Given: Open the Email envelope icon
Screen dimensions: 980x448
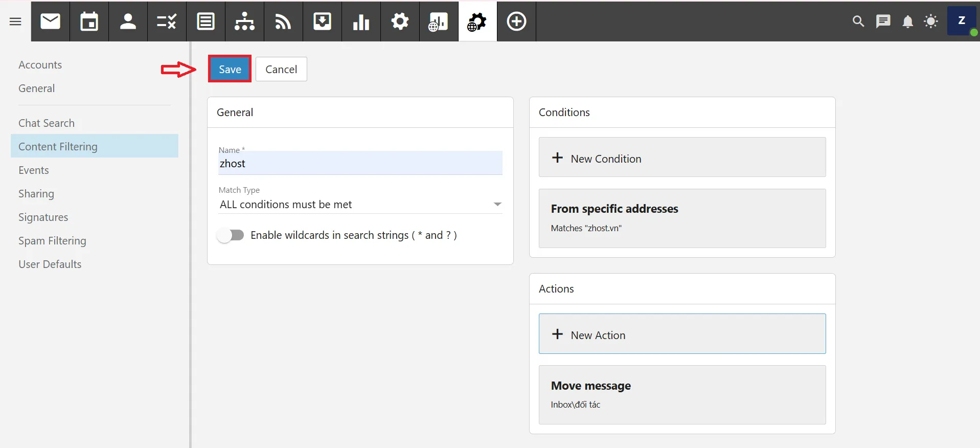Looking at the screenshot, I should [x=50, y=21].
